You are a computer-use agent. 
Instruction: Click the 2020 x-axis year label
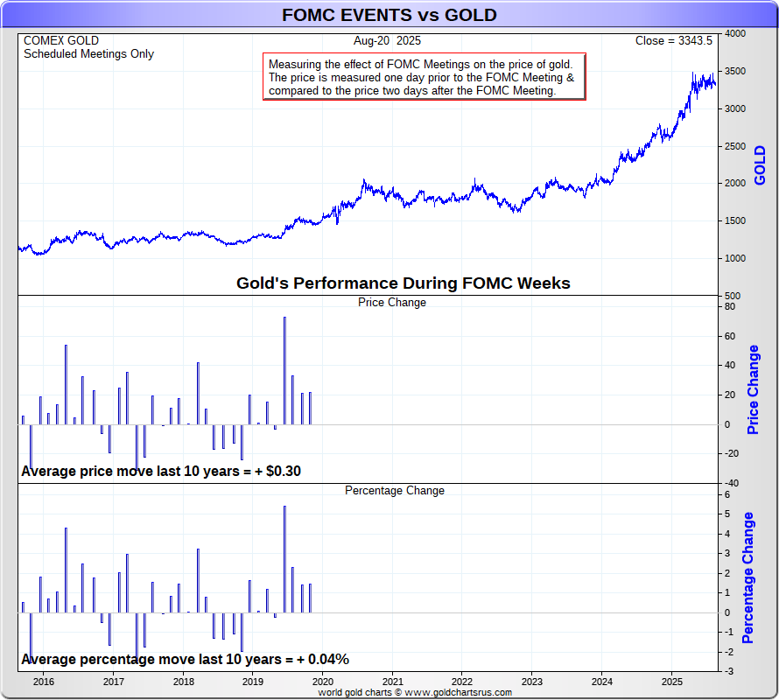323,682
